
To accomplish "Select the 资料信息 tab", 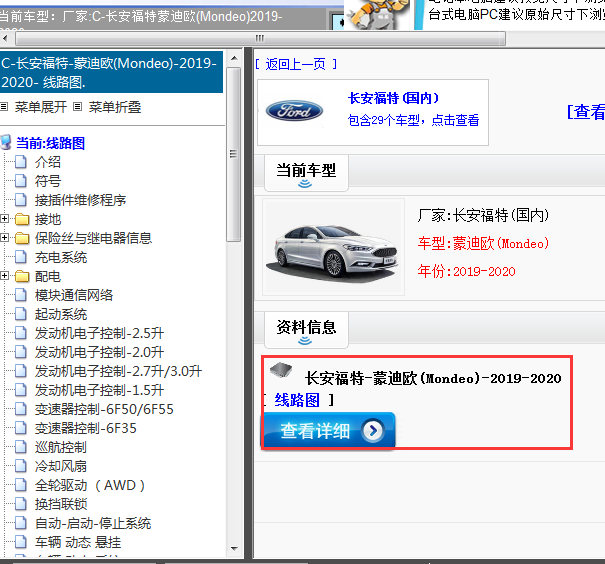I will pyautogui.click(x=306, y=330).
